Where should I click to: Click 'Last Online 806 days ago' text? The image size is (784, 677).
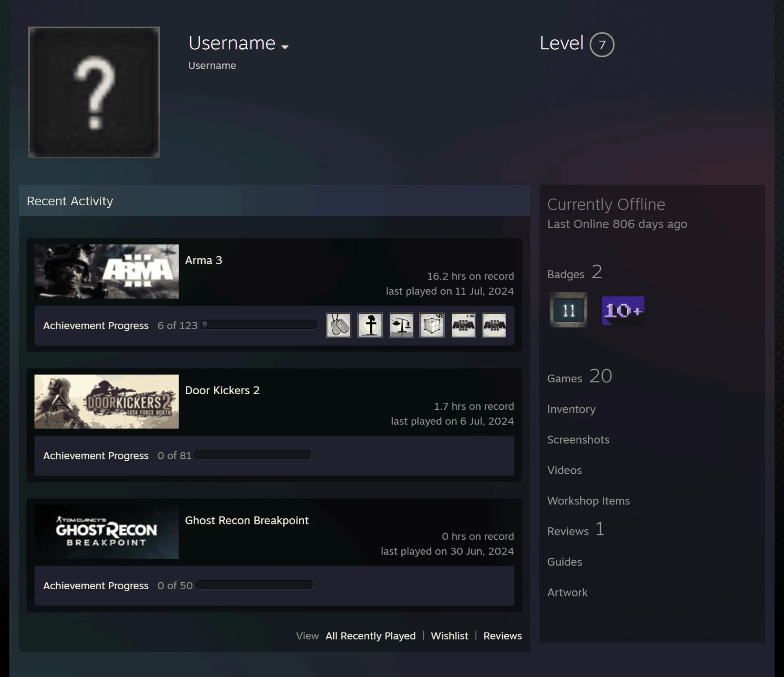coord(617,224)
